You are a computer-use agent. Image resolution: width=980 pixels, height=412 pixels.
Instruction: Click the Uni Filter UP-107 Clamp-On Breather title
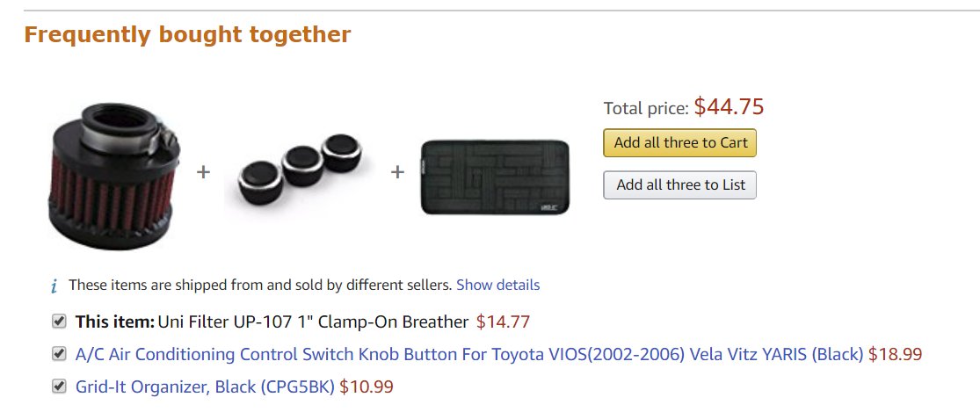(x=313, y=322)
